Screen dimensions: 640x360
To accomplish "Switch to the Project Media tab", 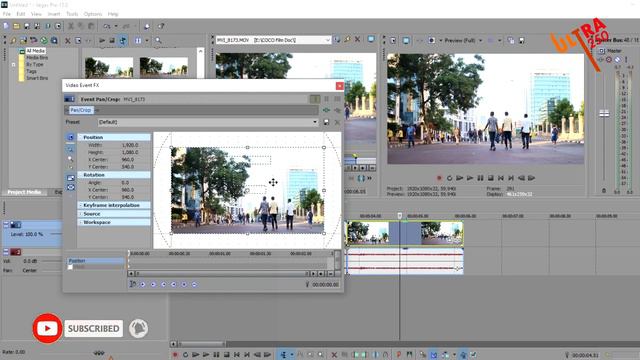I will [24, 192].
